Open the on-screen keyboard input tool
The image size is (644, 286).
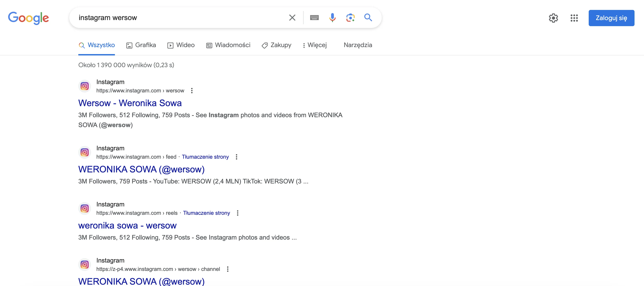tap(314, 18)
